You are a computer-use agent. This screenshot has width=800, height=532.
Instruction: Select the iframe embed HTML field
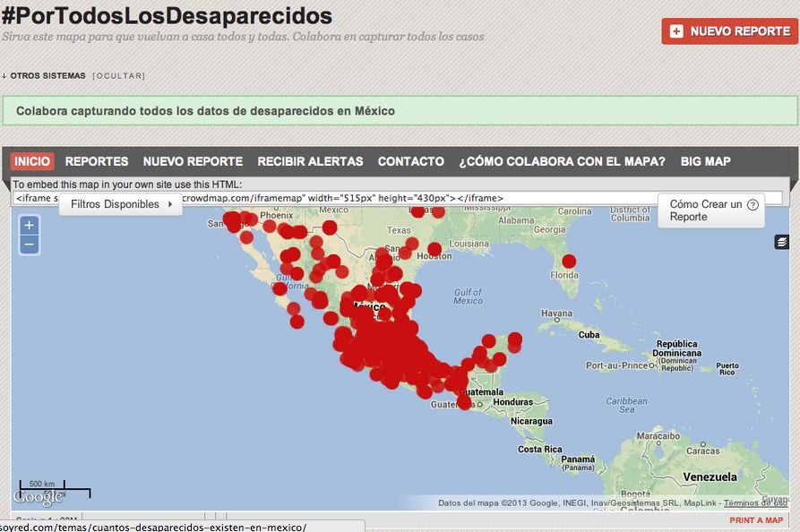tap(397, 198)
